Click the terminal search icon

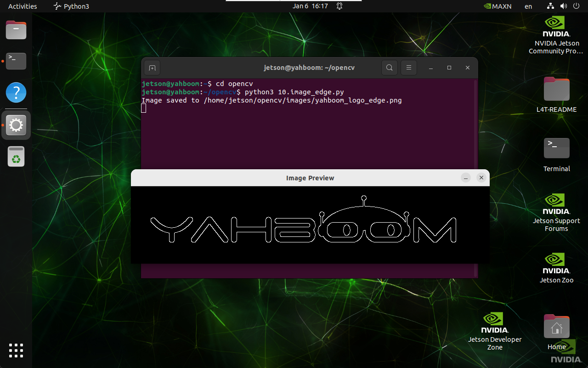coord(389,68)
